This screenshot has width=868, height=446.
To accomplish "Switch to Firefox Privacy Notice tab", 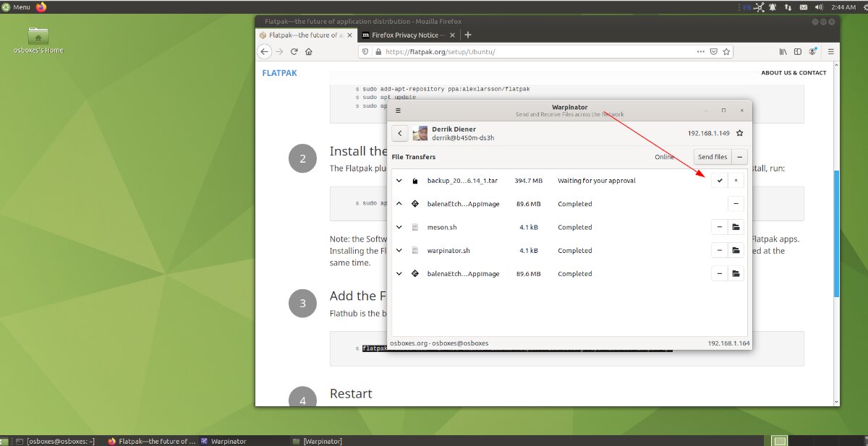I will click(x=409, y=35).
